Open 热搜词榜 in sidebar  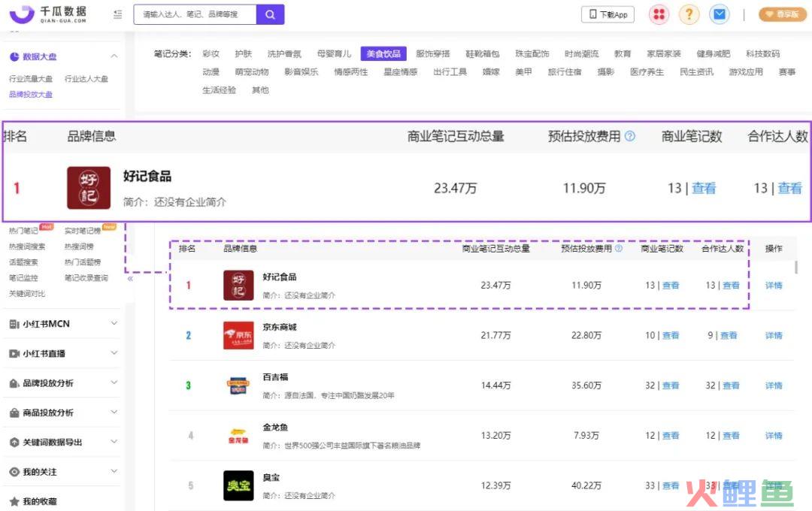point(79,246)
